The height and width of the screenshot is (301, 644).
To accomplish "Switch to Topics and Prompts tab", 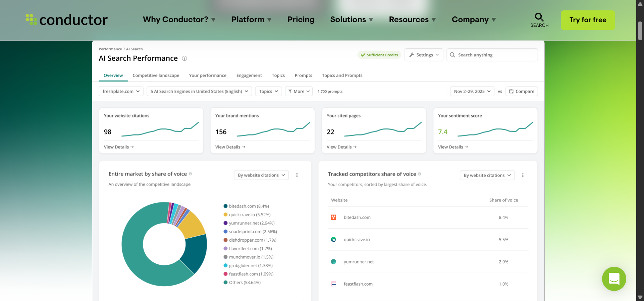I will point(342,76).
